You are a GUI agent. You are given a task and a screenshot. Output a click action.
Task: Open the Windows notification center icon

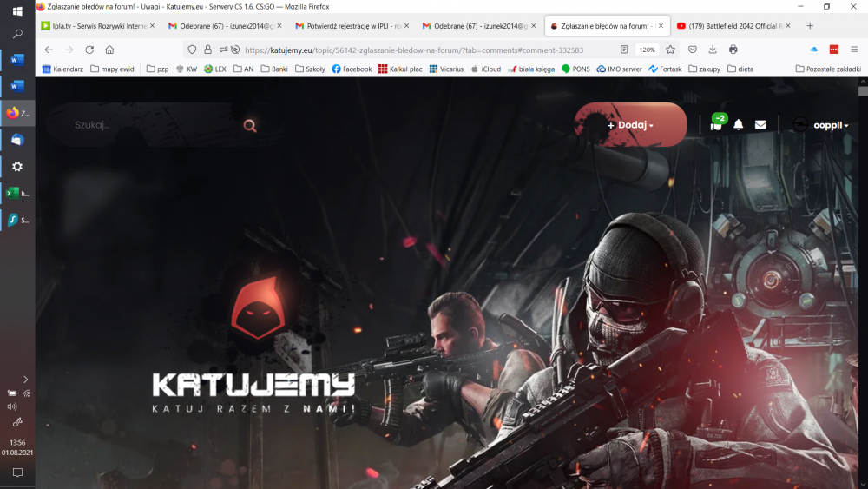[17, 472]
